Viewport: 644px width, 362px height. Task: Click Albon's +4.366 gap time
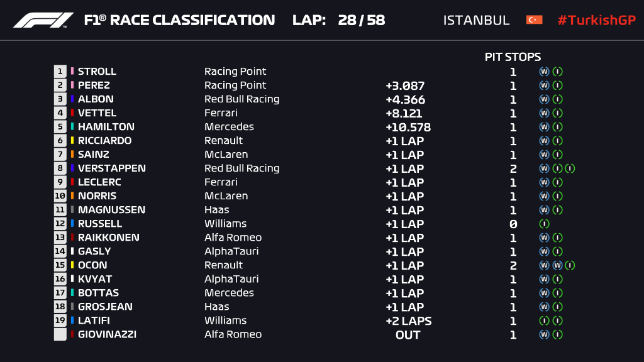[405, 99]
